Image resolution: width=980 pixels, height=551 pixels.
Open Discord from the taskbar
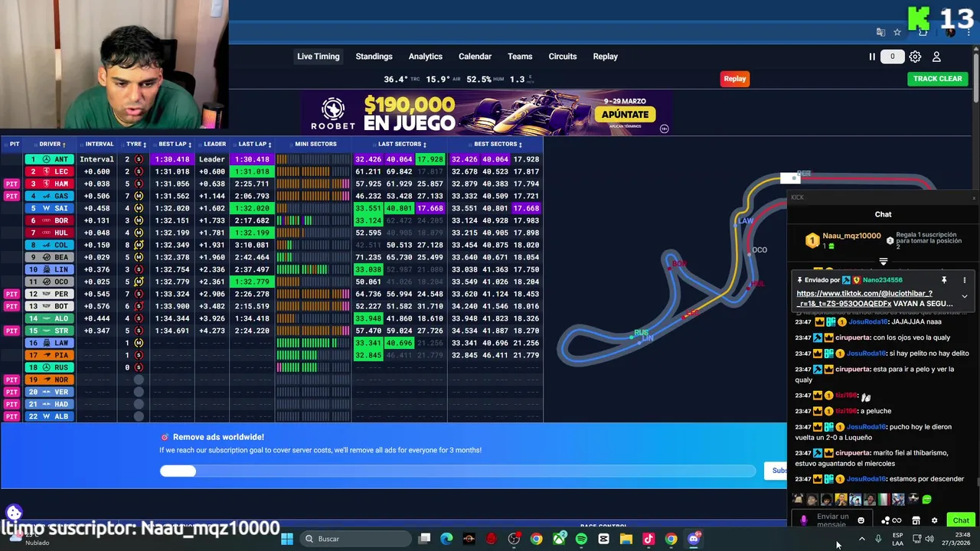[x=694, y=539]
